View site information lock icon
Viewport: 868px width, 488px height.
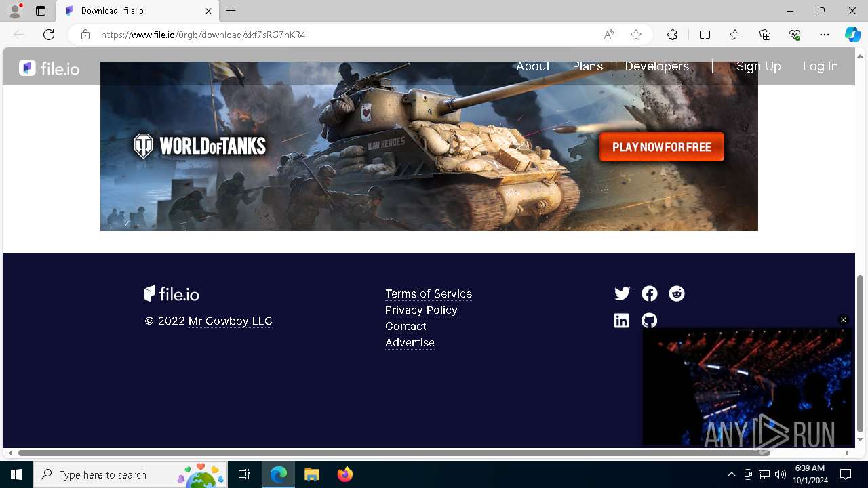[85, 35]
